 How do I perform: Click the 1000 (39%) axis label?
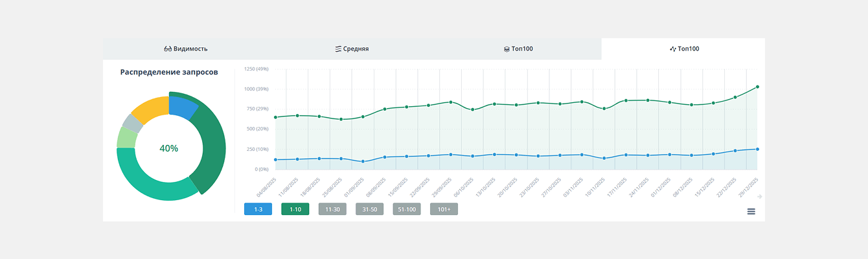click(x=256, y=89)
